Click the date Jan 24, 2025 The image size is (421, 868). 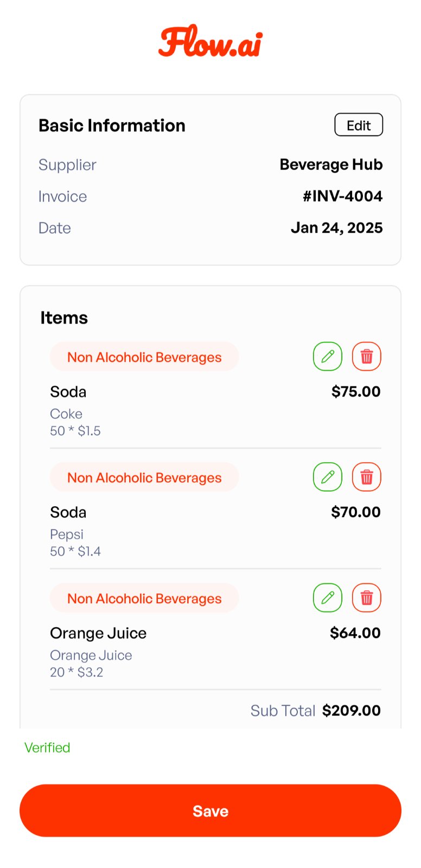336,227
